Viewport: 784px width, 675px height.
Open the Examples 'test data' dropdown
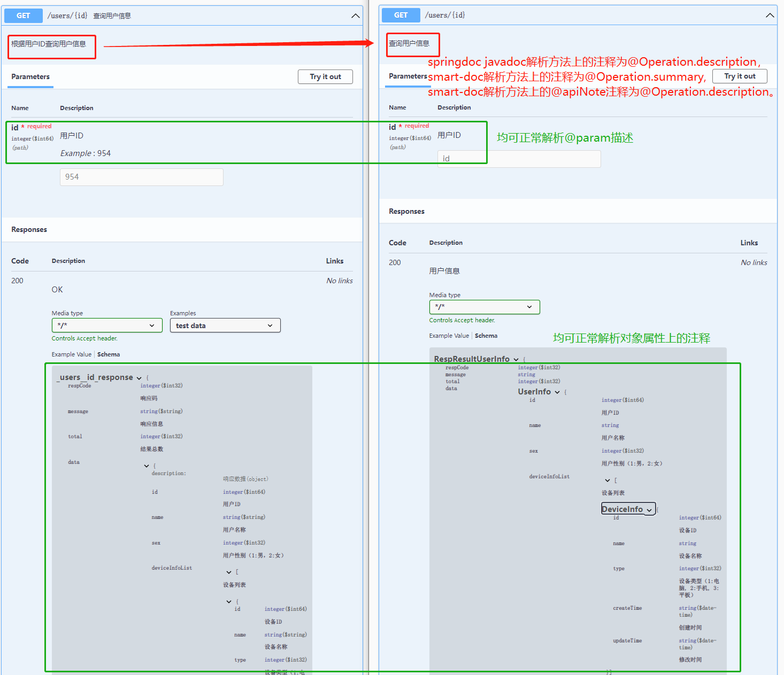pos(225,325)
